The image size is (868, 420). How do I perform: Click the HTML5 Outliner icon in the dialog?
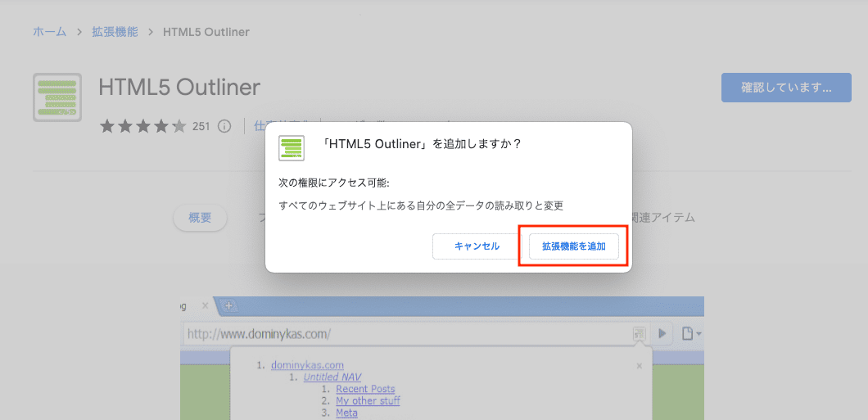tap(292, 147)
